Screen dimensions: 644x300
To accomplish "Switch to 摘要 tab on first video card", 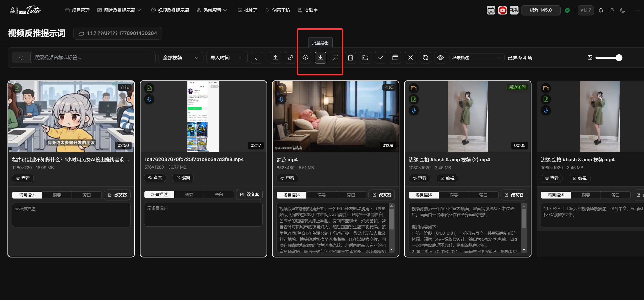I will [x=57, y=195].
